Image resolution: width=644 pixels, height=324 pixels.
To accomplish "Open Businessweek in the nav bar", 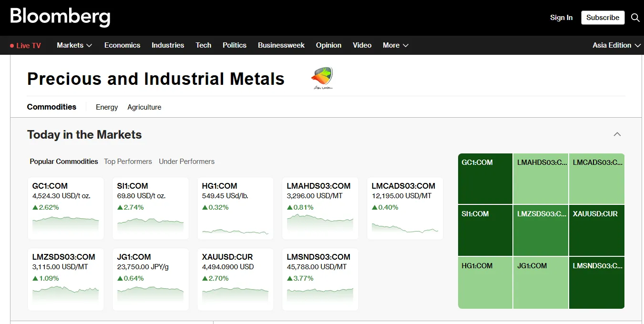I will tap(281, 45).
